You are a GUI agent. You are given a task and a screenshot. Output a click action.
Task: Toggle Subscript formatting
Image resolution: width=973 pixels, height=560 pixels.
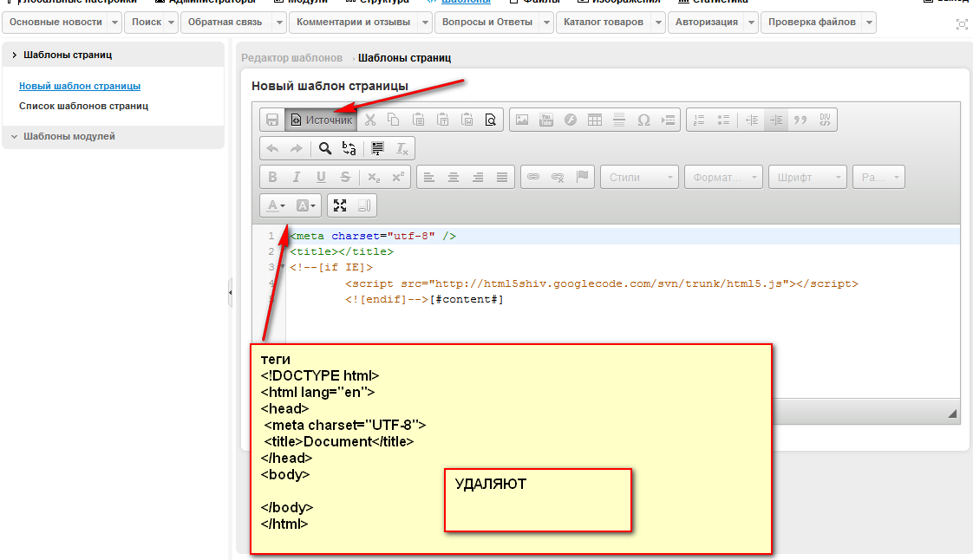(374, 177)
